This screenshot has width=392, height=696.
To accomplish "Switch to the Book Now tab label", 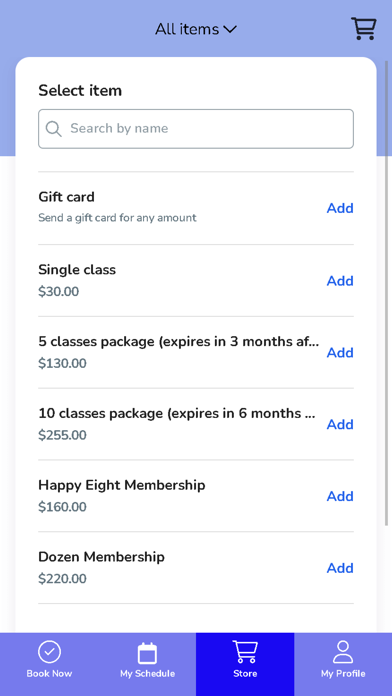I will [49, 673].
